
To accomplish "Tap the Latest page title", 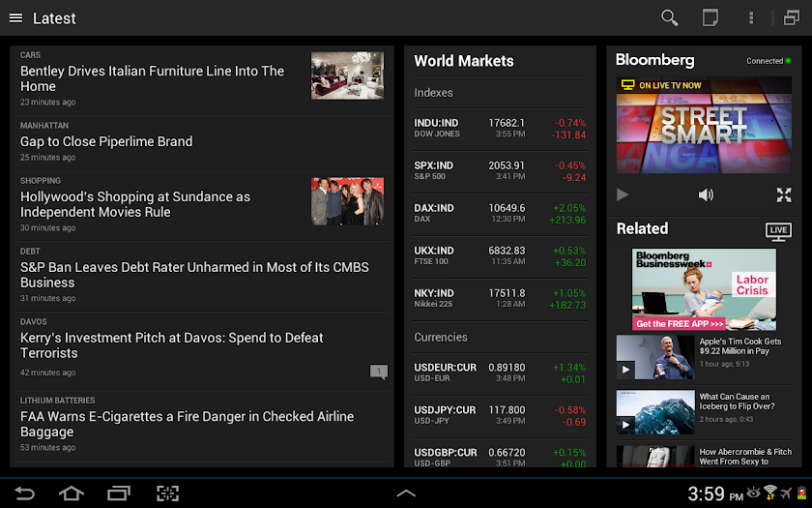I will (54, 18).
